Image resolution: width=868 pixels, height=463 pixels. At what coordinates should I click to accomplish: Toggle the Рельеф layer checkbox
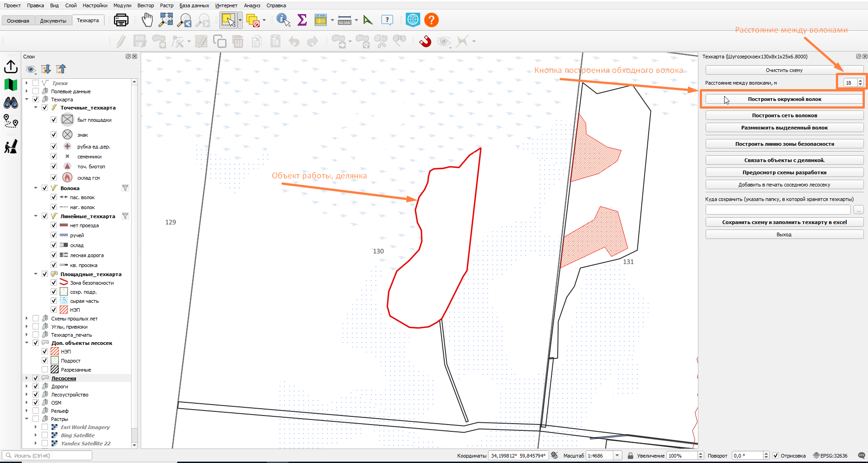click(36, 410)
